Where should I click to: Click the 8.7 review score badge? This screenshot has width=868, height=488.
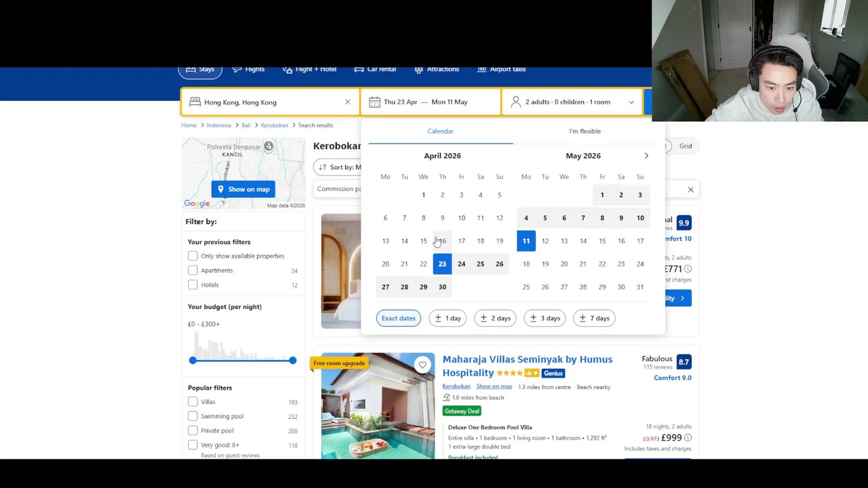pos(684,363)
